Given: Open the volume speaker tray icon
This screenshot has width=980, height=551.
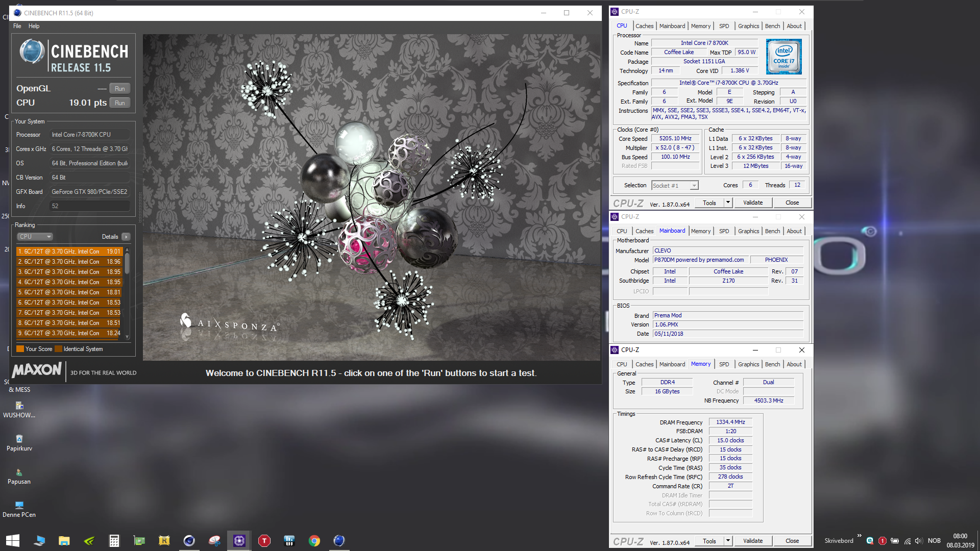Looking at the screenshot, I should pos(918,541).
